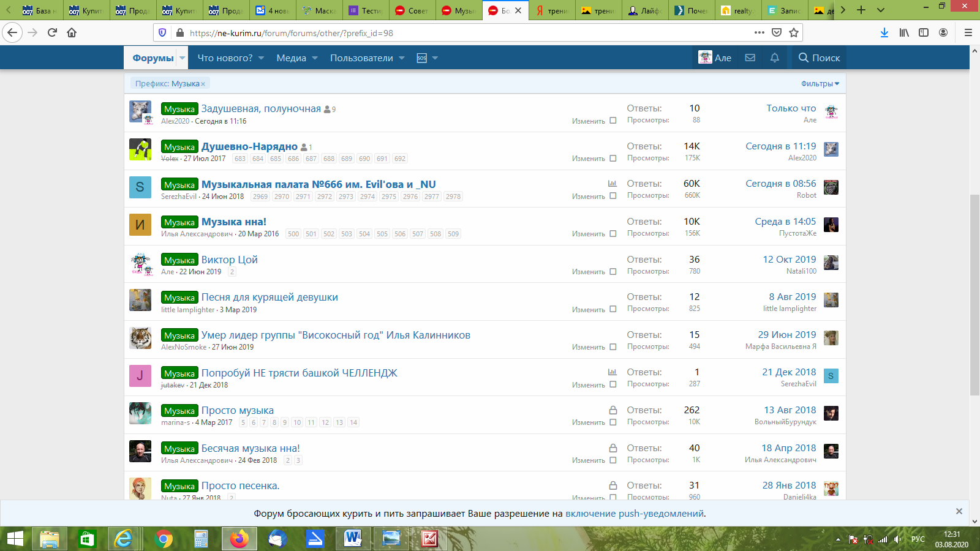
Task: Open forum search
Action: tap(819, 58)
